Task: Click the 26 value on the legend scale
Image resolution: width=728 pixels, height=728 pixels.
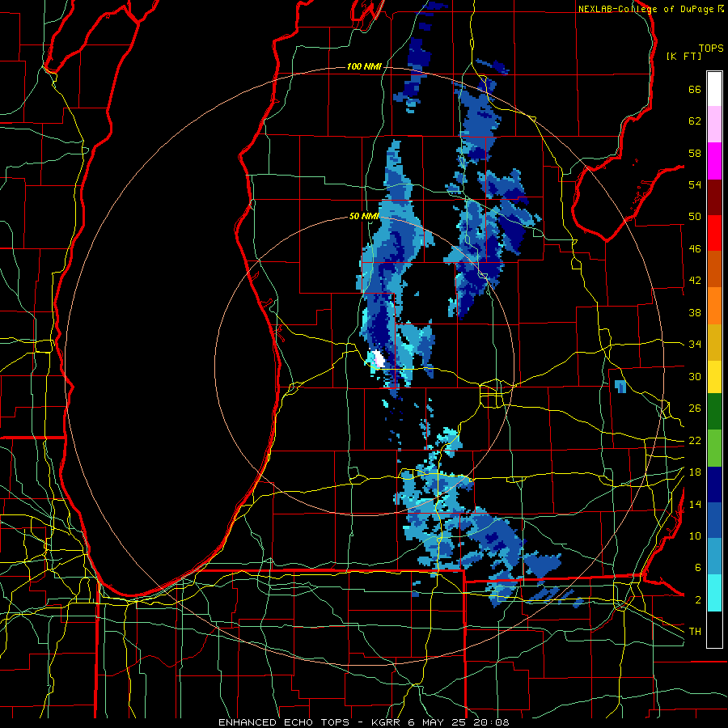Action: [x=695, y=408]
